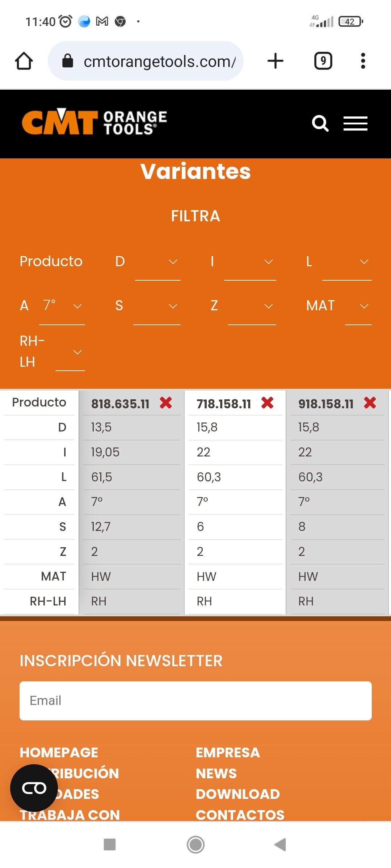391x868 pixels.
Task: Open a new browser tab with plus icon
Action: [275, 61]
